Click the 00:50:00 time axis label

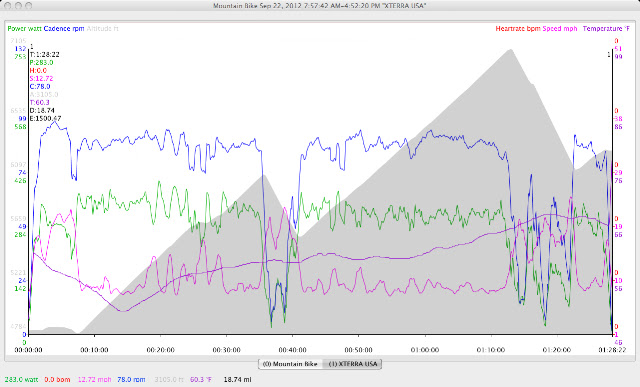click(x=358, y=350)
